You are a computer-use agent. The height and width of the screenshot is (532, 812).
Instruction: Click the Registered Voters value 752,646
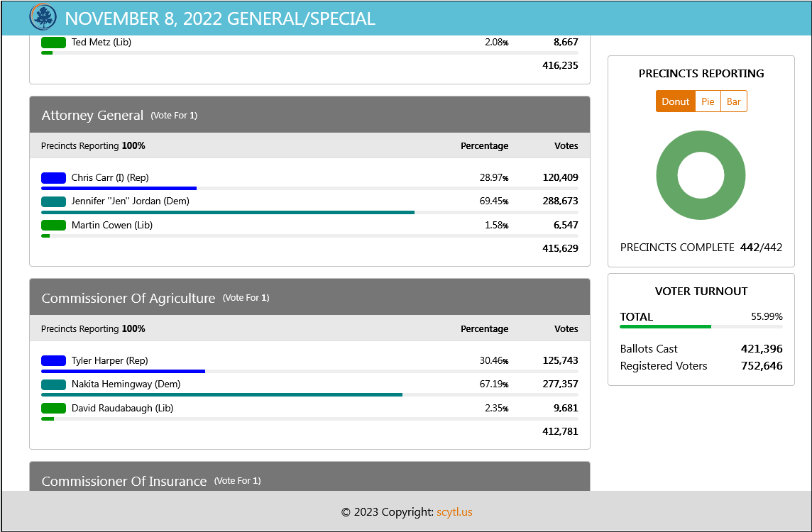pyautogui.click(x=762, y=366)
